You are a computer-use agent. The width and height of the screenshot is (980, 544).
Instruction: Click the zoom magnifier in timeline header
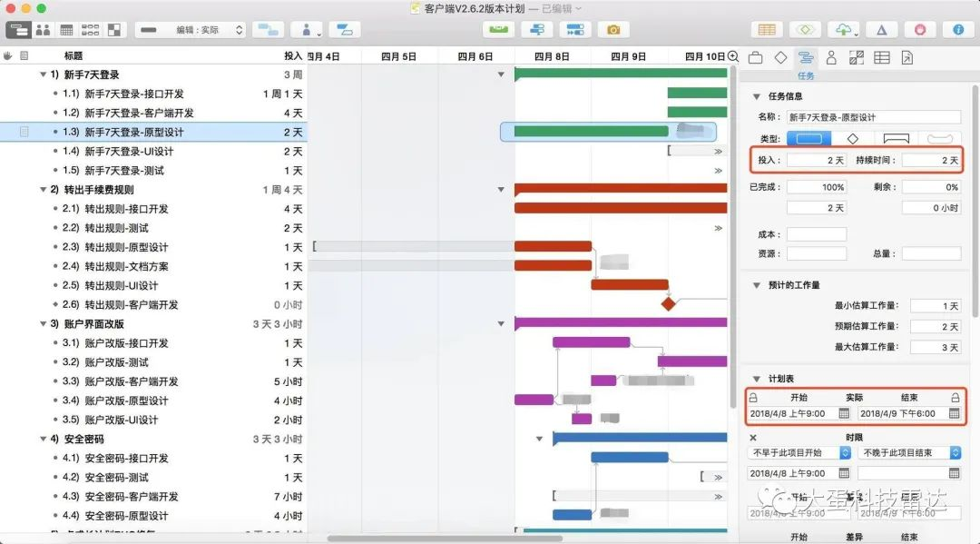point(733,56)
